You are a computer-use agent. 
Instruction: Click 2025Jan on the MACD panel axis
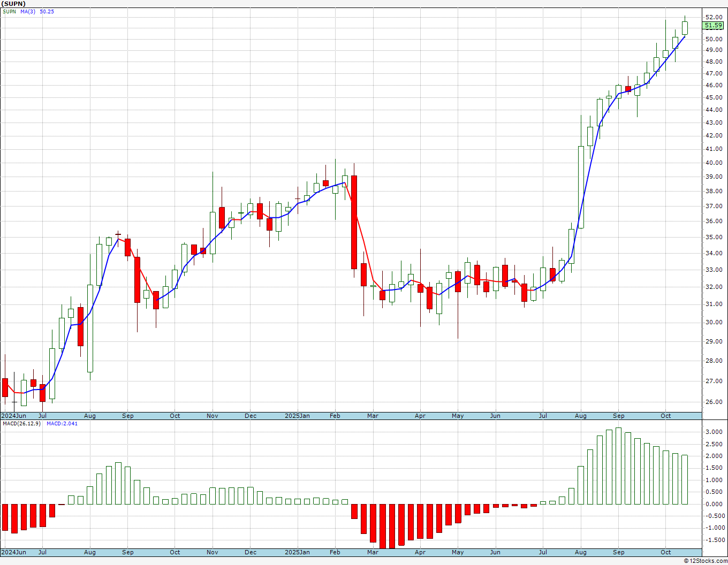(x=297, y=552)
